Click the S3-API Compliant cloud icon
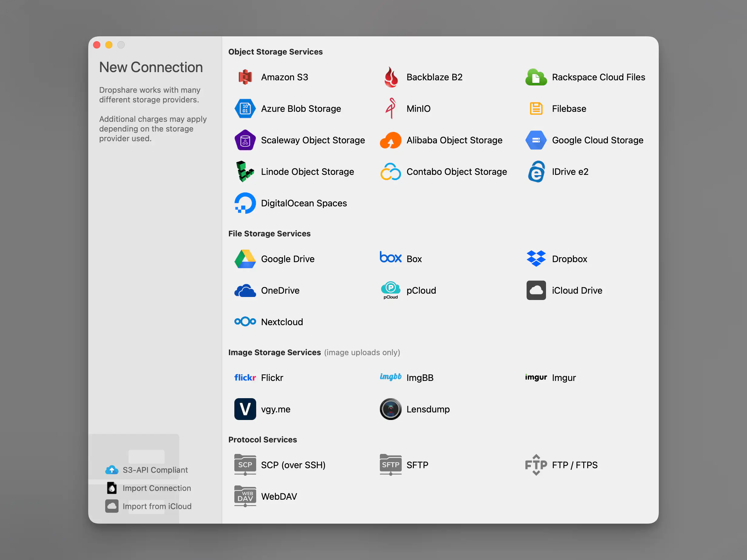Viewport: 747px width, 560px height. (112, 470)
